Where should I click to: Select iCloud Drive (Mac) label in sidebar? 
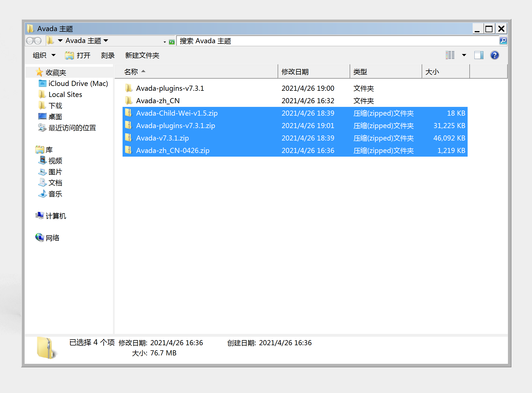(78, 83)
